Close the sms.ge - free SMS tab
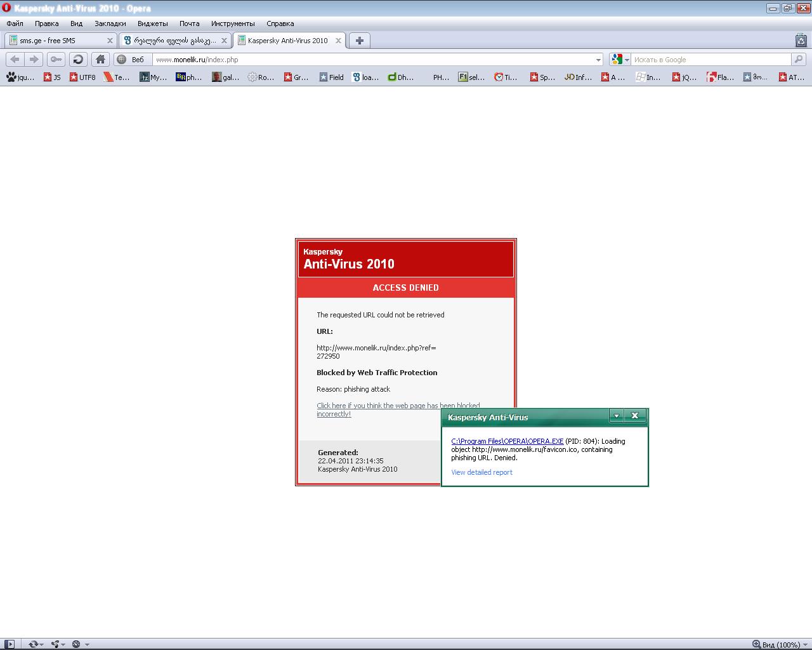The image size is (812, 650). [x=110, y=41]
